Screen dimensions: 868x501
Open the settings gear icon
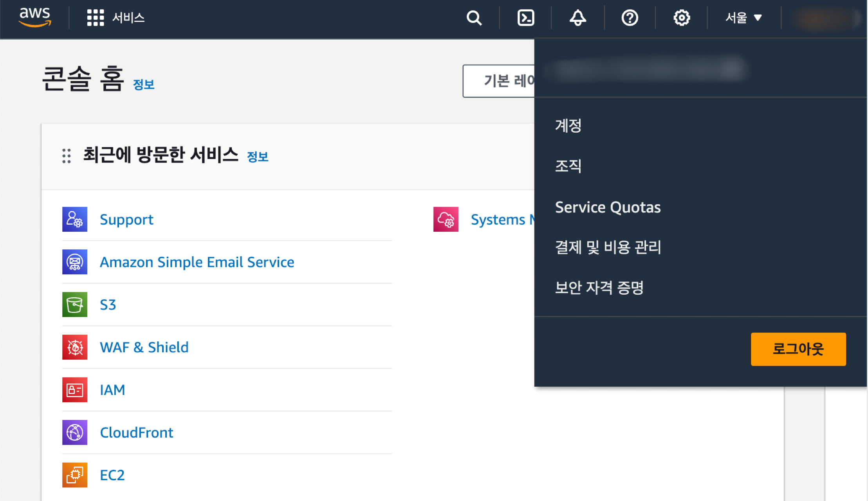681,18
